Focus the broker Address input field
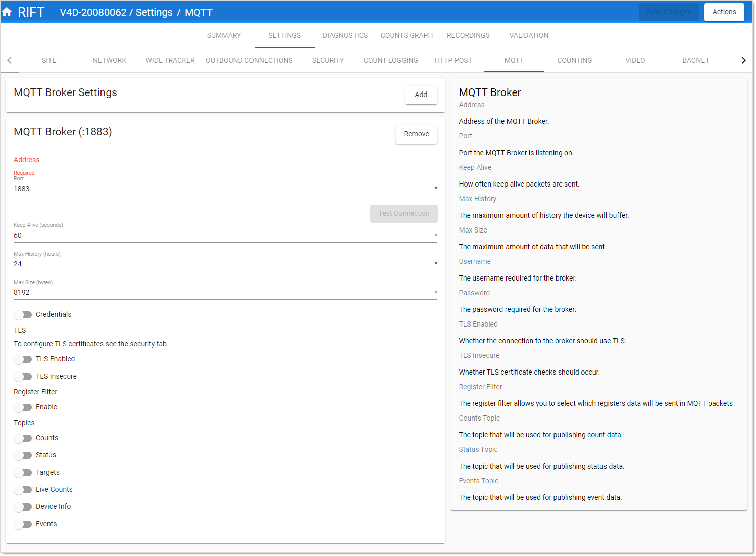This screenshot has height=556, width=756. click(x=225, y=160)
